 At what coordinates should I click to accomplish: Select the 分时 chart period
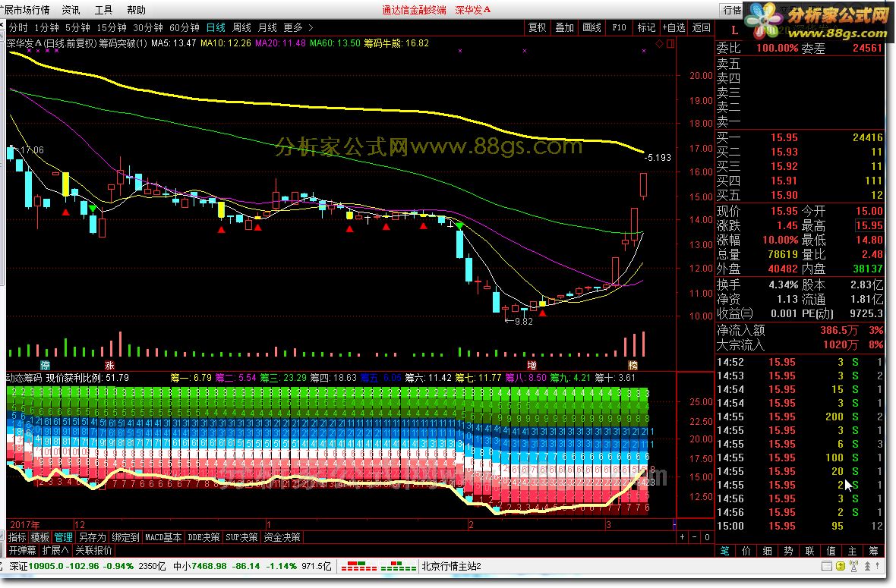coord(18,27)
